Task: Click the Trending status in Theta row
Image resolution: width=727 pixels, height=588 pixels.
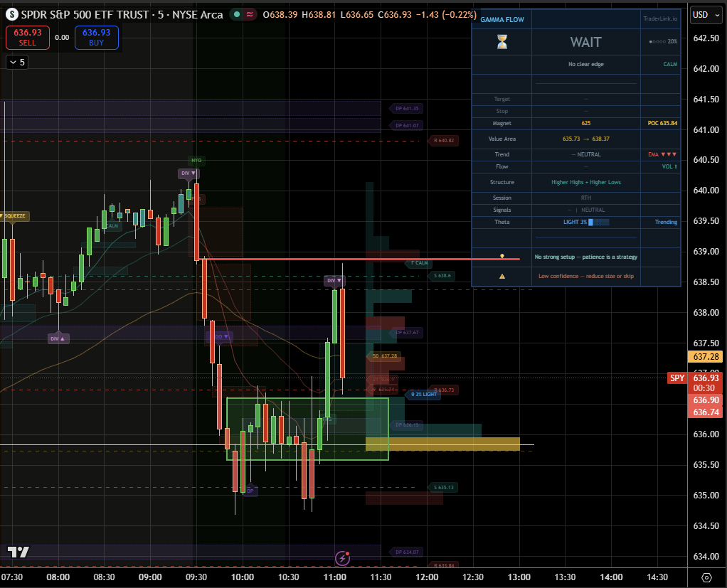Action: (666, 222)
